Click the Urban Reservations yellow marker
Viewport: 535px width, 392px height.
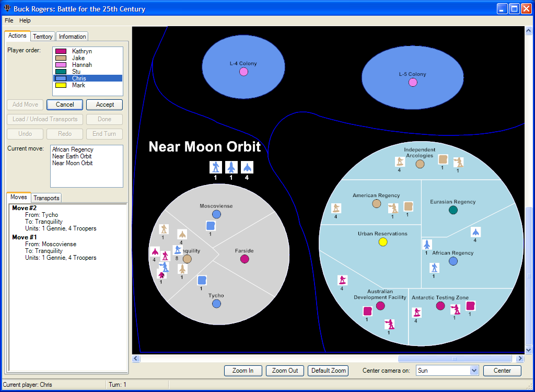point(383,242)
